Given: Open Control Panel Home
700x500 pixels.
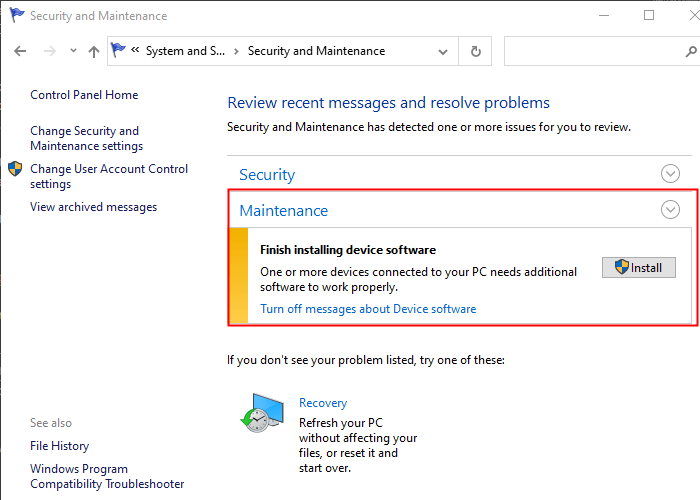Looking at the screenshot, I should pos(84,95).
